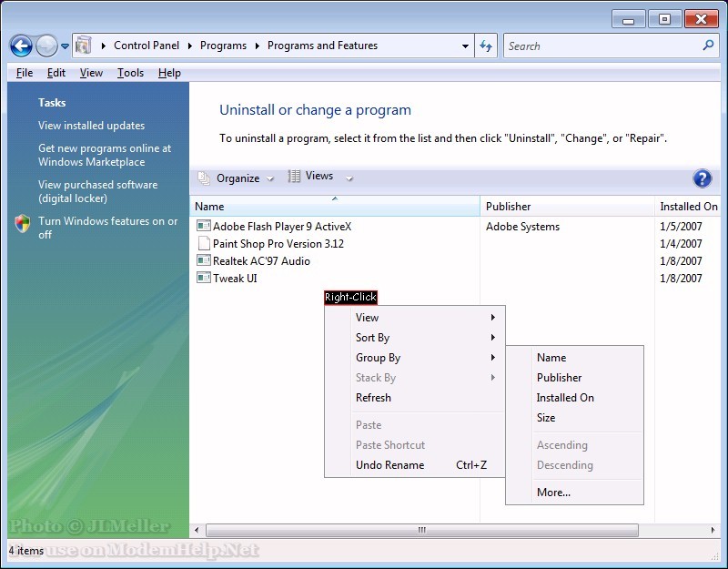This screenshot has height=569, width=728.
Task: Open the blue Help question mark
Action: point(702,178)
